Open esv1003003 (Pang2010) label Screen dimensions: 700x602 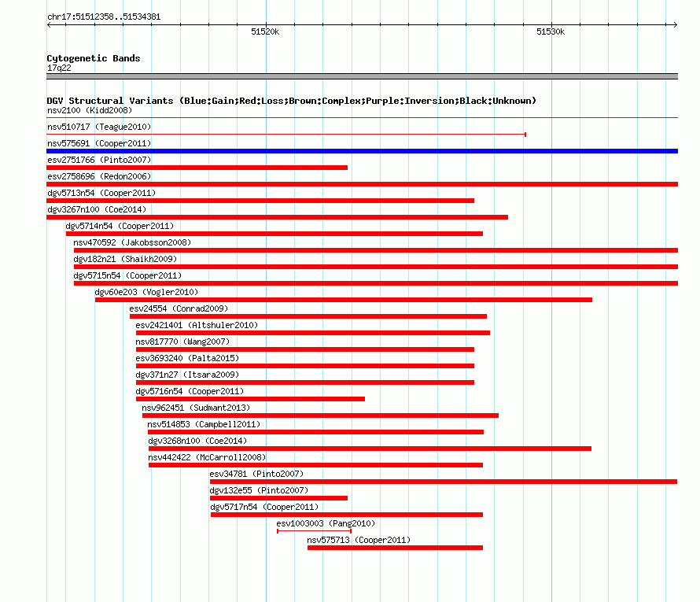click(x=326, y=523)
